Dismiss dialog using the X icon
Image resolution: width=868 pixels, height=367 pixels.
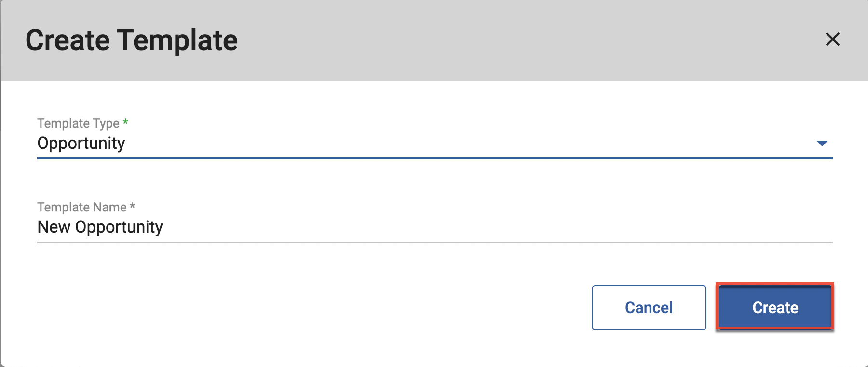[x=832, y=39]
